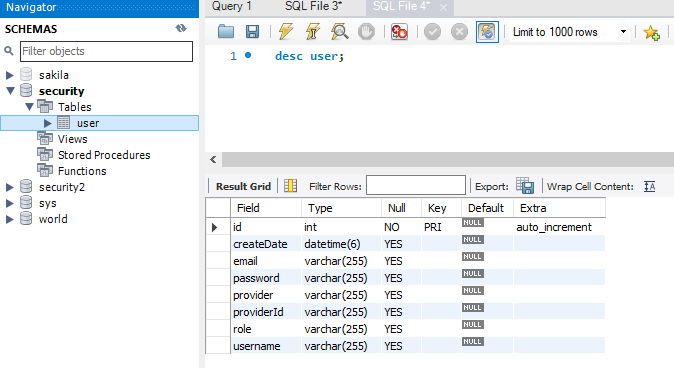Select the security database icon
The height and width of the screenshot is (368, 674).
click(26, 90)
